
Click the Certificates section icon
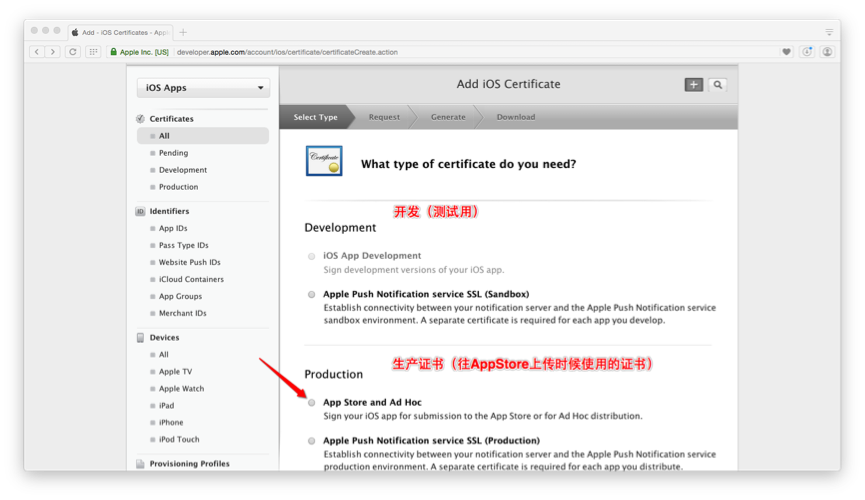tap(140, 119)
